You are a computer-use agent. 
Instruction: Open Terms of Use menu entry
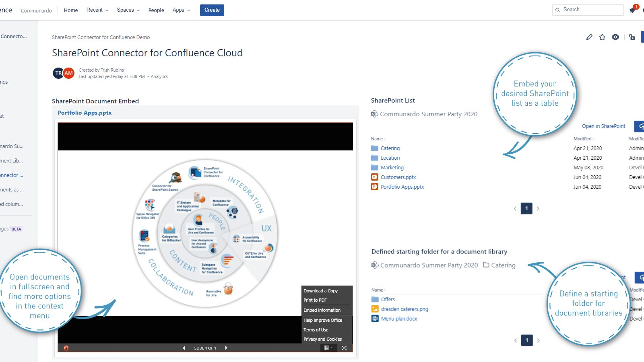[316, 330]
